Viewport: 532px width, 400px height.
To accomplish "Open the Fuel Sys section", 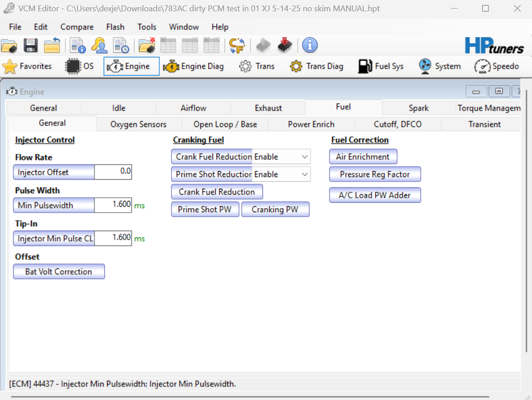I will [x=381, y=67].
